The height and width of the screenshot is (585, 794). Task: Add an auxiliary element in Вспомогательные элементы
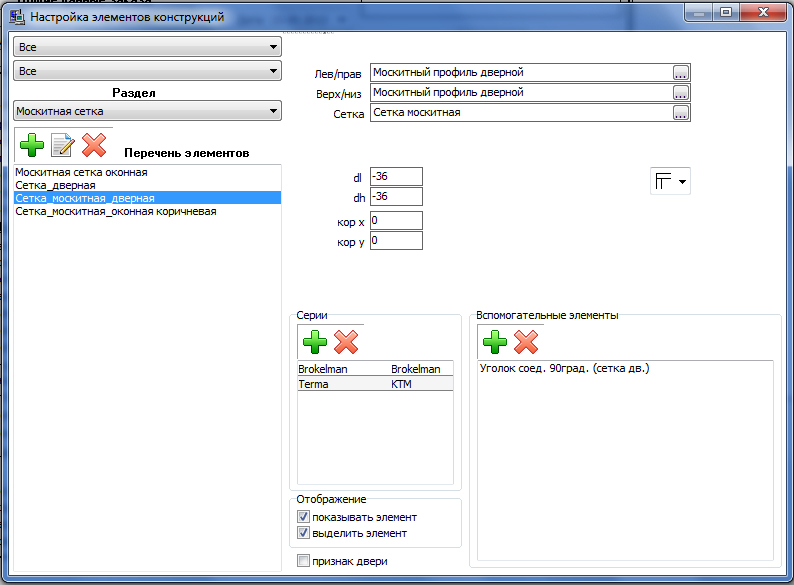tap(495, 342)
